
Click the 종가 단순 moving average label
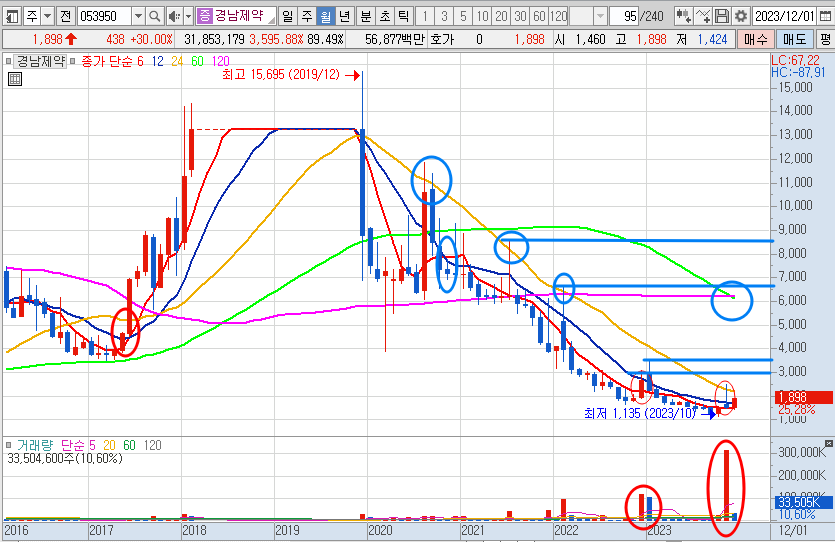(108, 61)
